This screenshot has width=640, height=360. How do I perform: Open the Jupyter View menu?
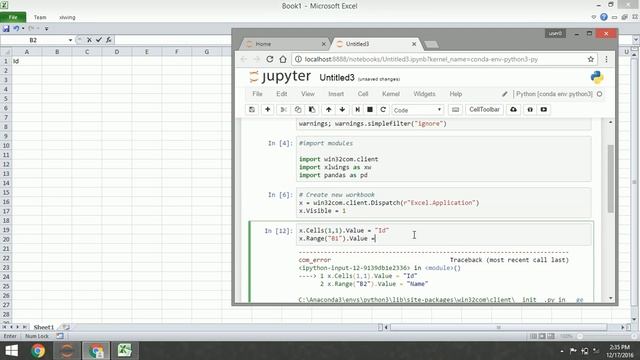[x=308, y=94]
